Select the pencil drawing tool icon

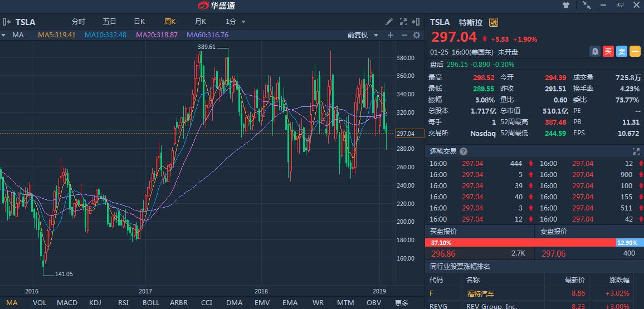point(389,22)
